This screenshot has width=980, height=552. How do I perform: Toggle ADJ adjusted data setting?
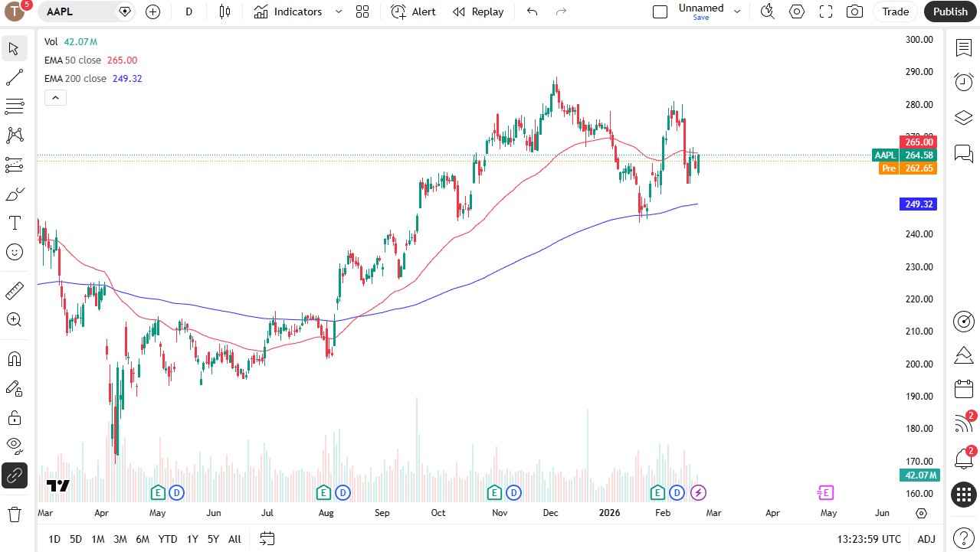[x=926, y=539]
